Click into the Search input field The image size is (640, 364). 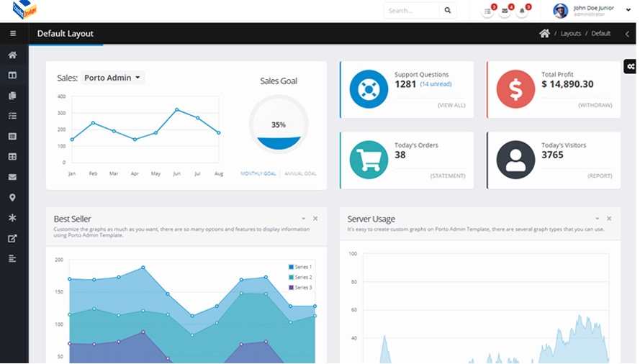(411, 11)
